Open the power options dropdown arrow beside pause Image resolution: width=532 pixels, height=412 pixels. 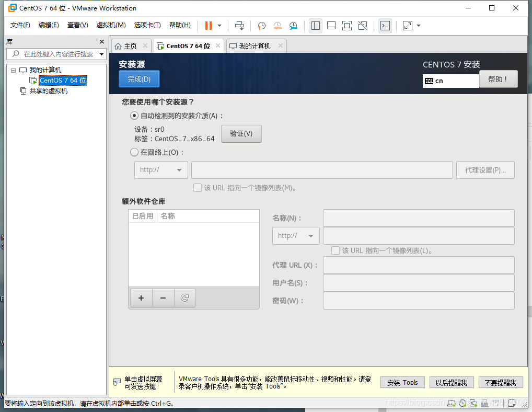219,26
